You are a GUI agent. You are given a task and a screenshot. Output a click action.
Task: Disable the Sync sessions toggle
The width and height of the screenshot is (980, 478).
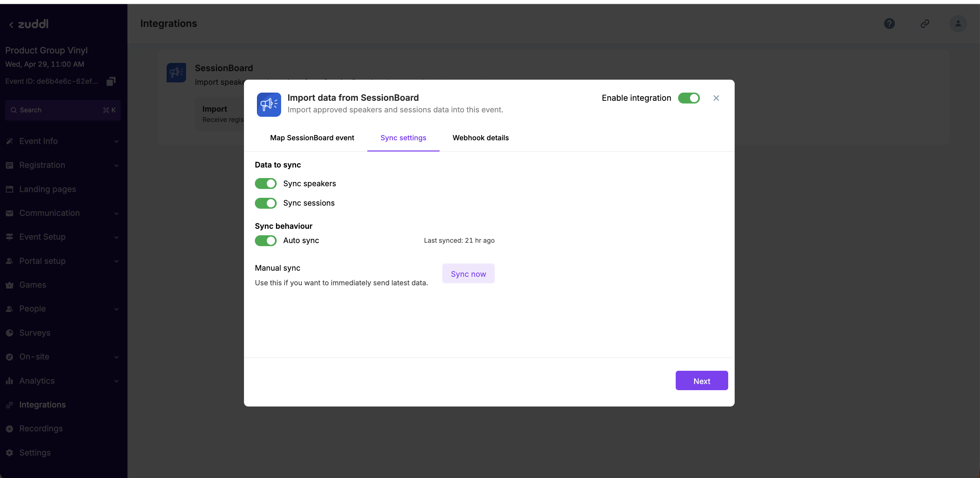pyautogui.click(x=265, y=203)
